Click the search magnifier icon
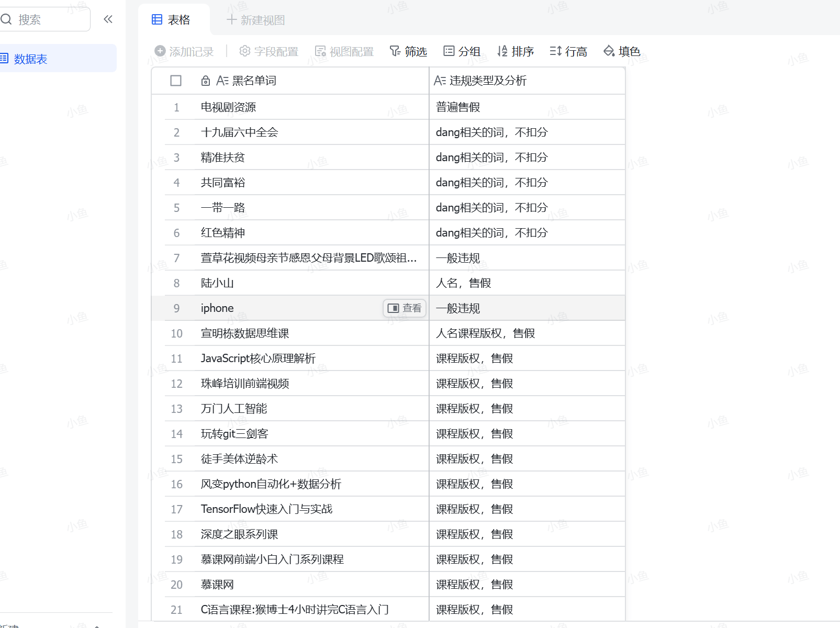840x628 pixels. (6, 19)
